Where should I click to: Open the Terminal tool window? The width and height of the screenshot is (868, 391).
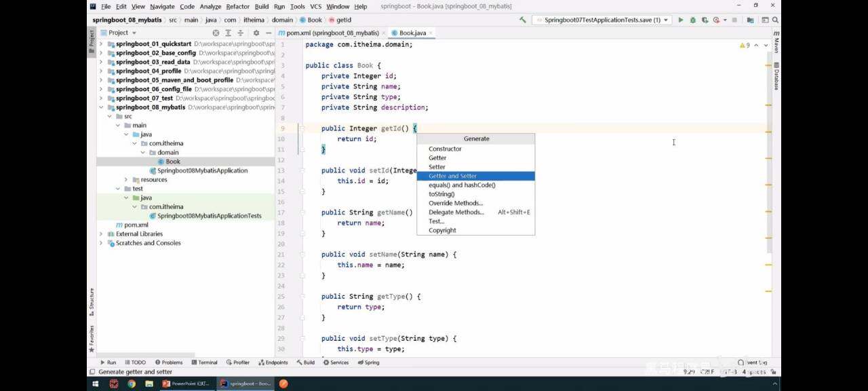click(x=204, y=362)
